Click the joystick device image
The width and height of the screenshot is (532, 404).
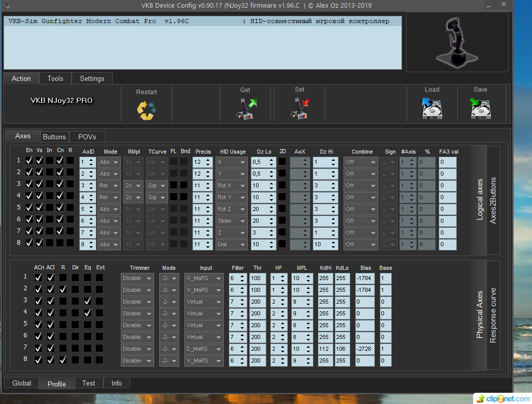456,42
